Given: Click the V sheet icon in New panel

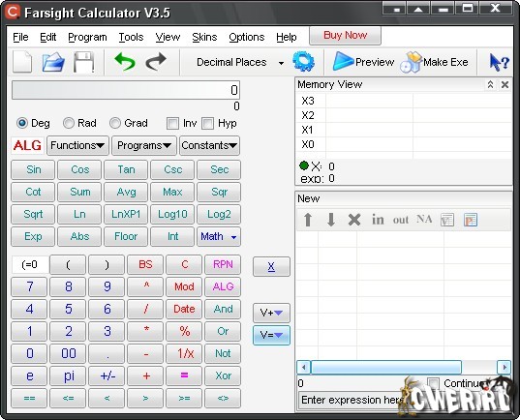Looking at the screenshot, I should 447,220.
